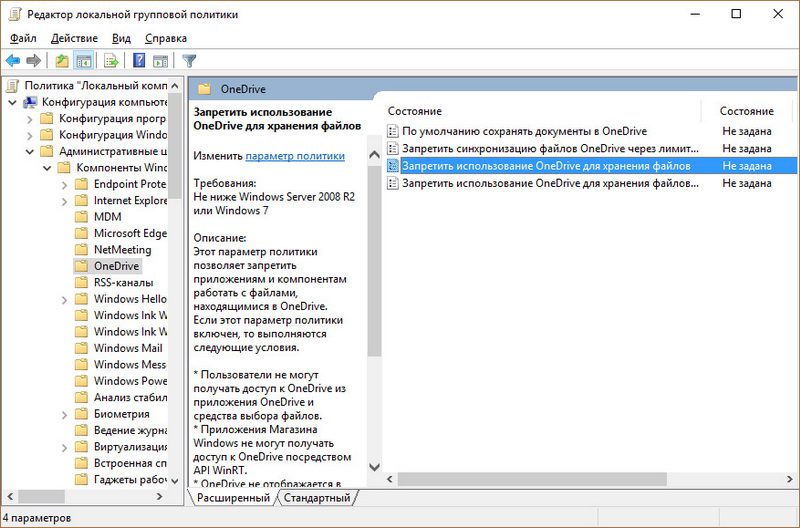Click the icon of the highlighted OneDrive policy
Viewport: 800px width, 528px height.
click(392, 166)
